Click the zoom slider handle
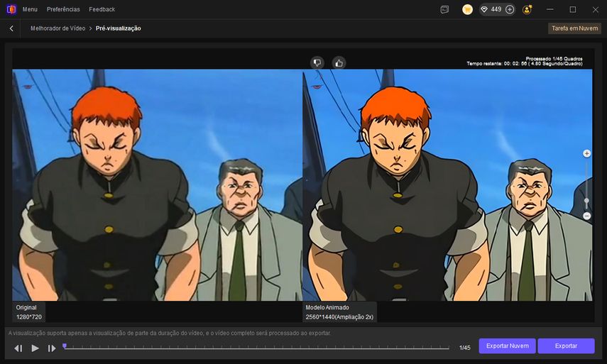The width and height of the screenshot is (607, 364). tap(587, 201)
